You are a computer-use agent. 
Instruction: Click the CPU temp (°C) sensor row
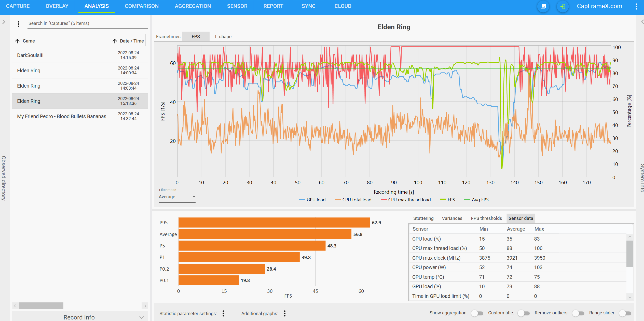tap(518, 277)
